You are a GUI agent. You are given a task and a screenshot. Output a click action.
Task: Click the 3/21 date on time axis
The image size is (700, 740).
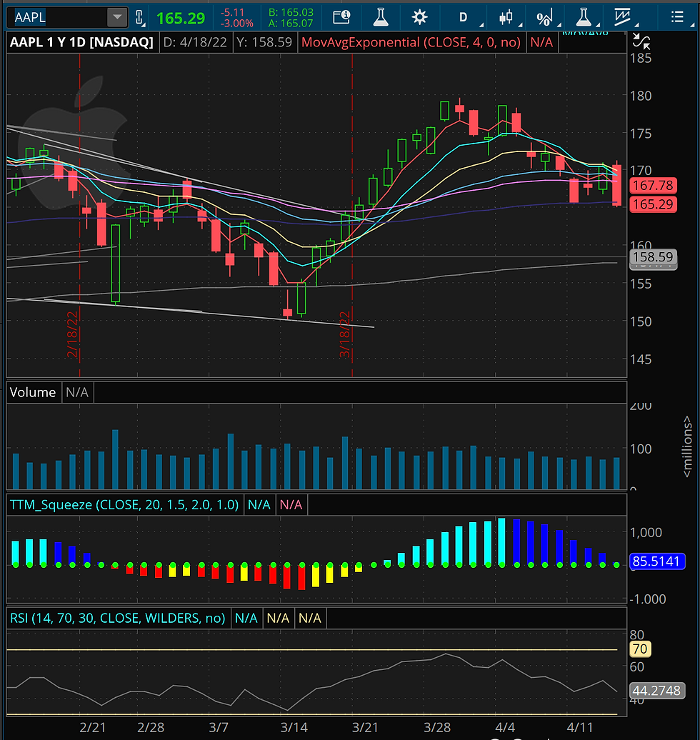(x=365, y=727)
